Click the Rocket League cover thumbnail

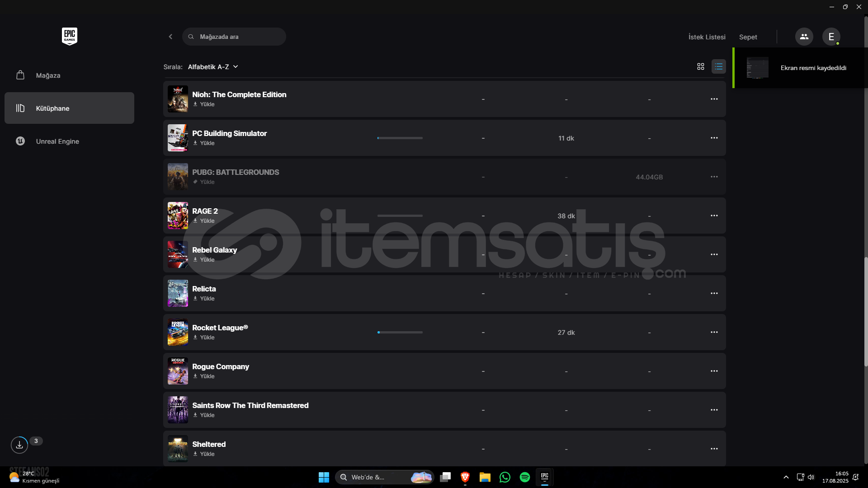tap(178, 332)
